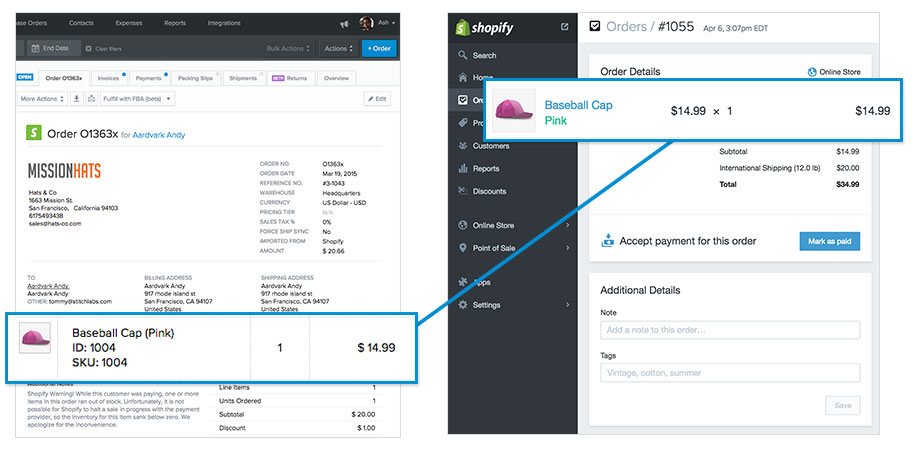Image resolution: width=912 pixels, height=450 pixels.
Task: Click the End Date field
Action: coord(52,49)
